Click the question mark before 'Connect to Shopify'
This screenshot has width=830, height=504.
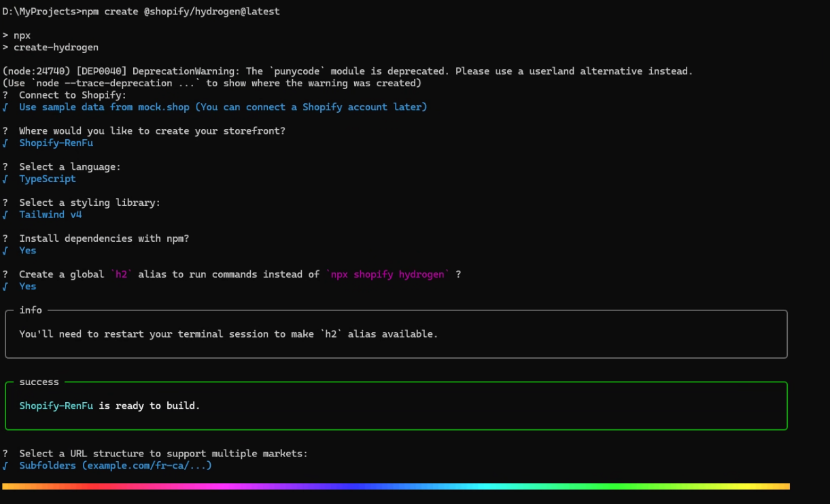tap(5, 95)
